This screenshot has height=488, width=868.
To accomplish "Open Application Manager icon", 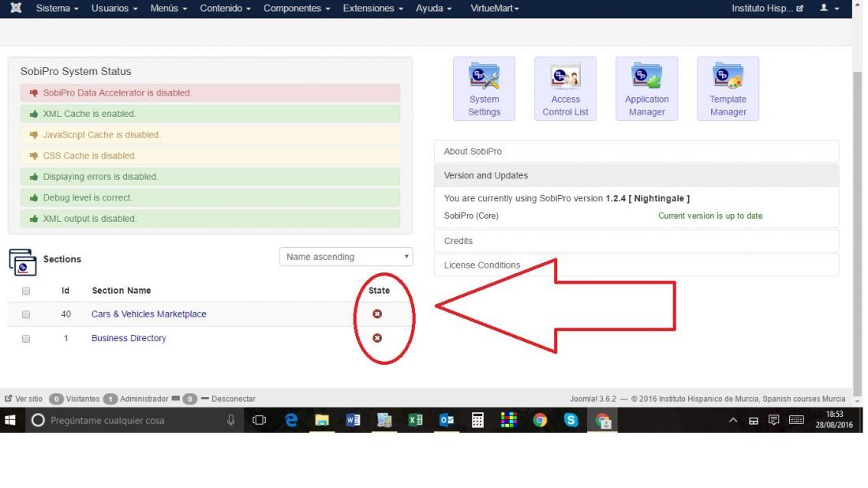I will click(646, 88).
